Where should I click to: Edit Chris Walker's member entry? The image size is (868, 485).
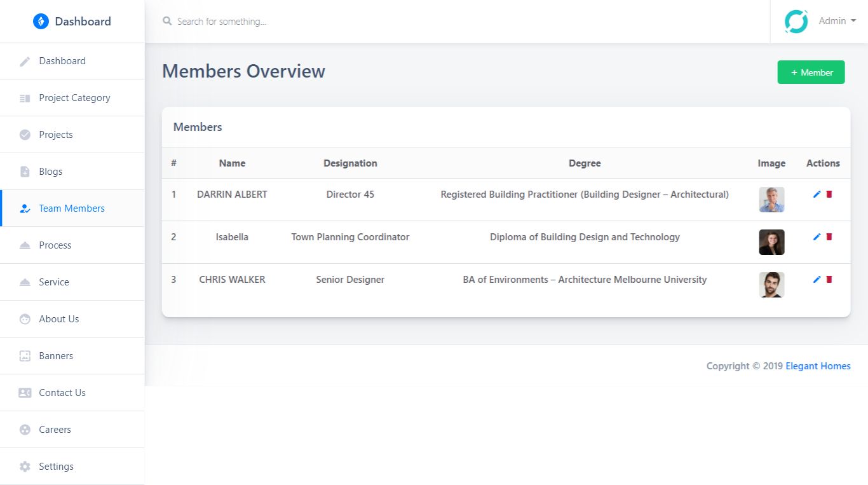[x=817, y=280]
